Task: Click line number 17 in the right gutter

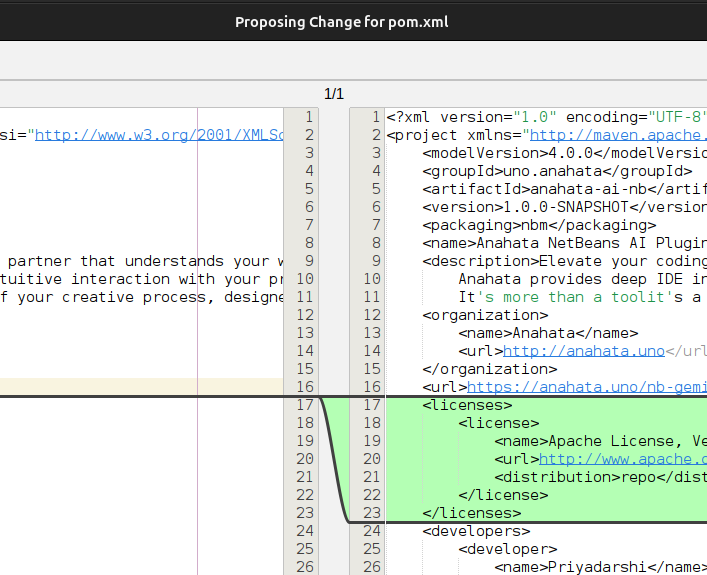Action: [x=372, y=405]
